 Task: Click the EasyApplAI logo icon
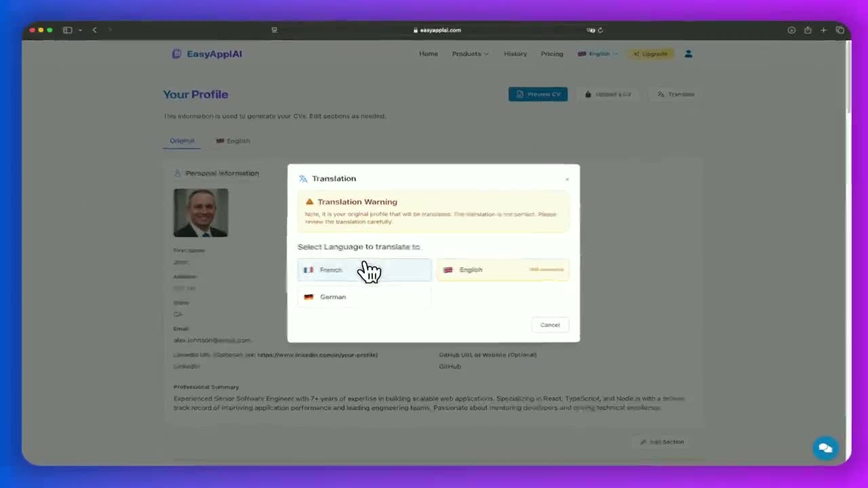click(x=176, y=54)
